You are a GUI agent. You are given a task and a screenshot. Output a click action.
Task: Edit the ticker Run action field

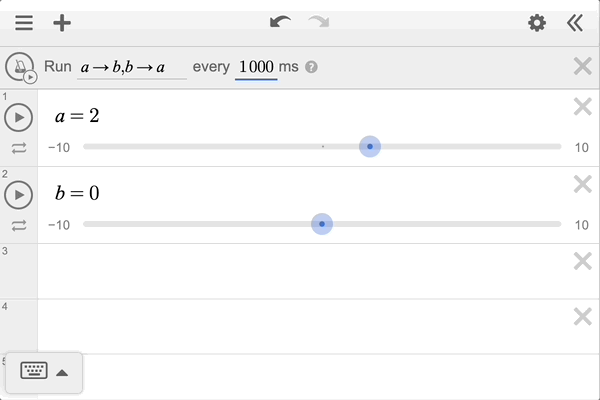pyautogui.click(x=131, y=67)
